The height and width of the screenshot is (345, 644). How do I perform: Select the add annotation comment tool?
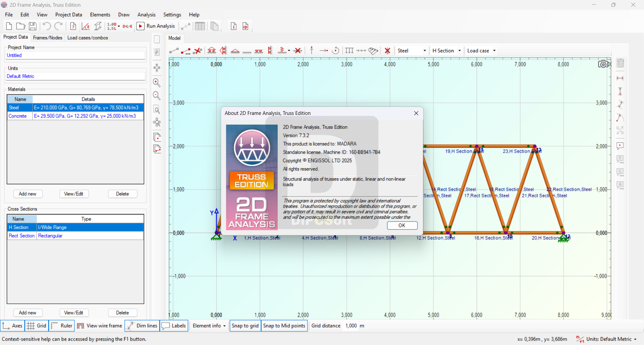tap(620, 146)
